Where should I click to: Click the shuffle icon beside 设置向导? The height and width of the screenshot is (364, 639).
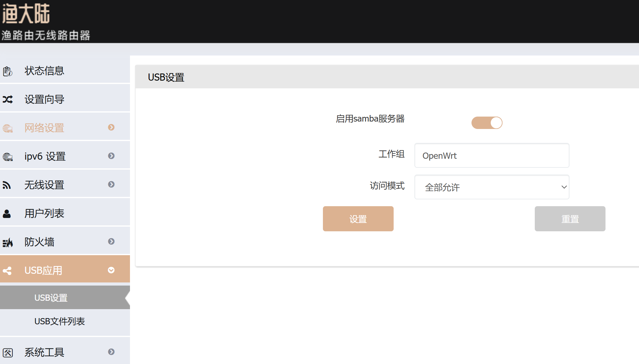8,100
